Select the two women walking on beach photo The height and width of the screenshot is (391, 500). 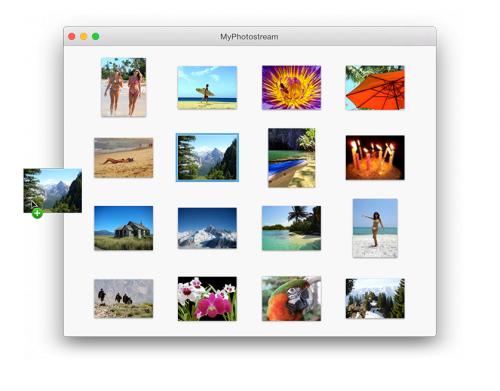[124, 87]
